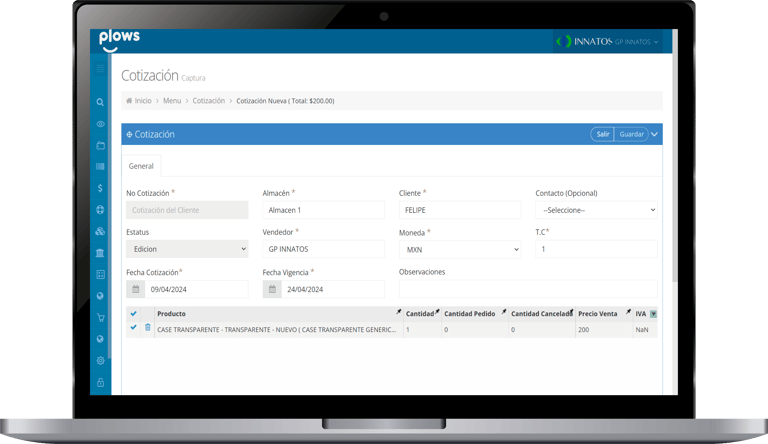Click the INNATOS green logo icon
Screen dimensions: 768x444
tap(564, 42)
